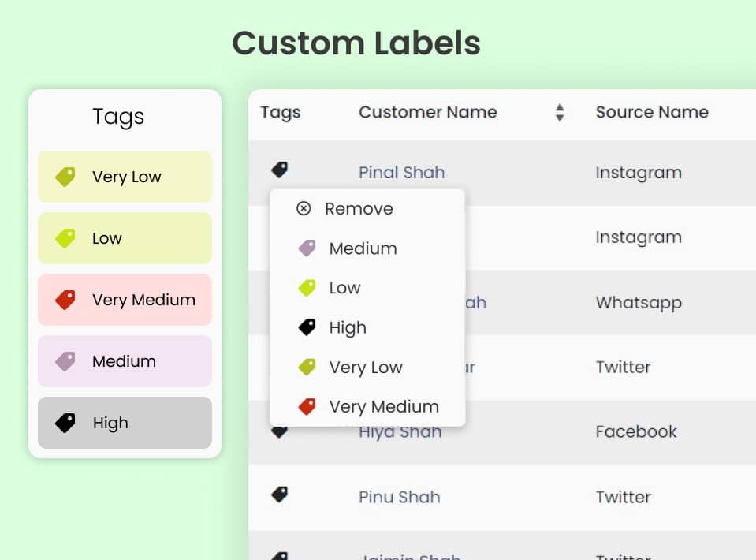Click the black High tag icon in dropdown
The height and width of the screenshot is (560, 756).
307,327
